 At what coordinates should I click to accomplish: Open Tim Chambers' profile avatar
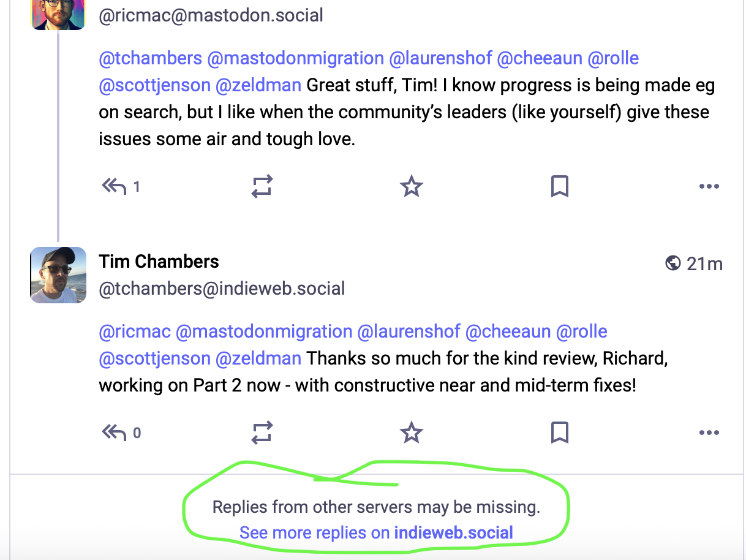coord(58,275)
